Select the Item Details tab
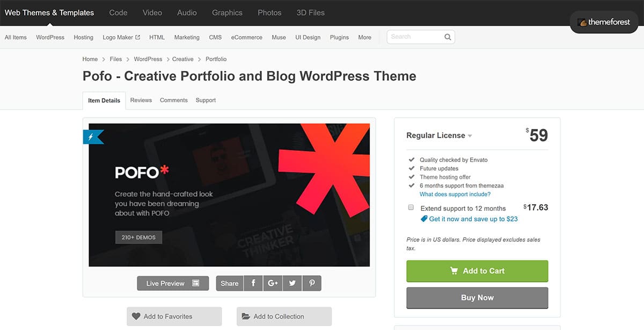The width and height of the screenshot is (644, 330). tap(104, 101)
